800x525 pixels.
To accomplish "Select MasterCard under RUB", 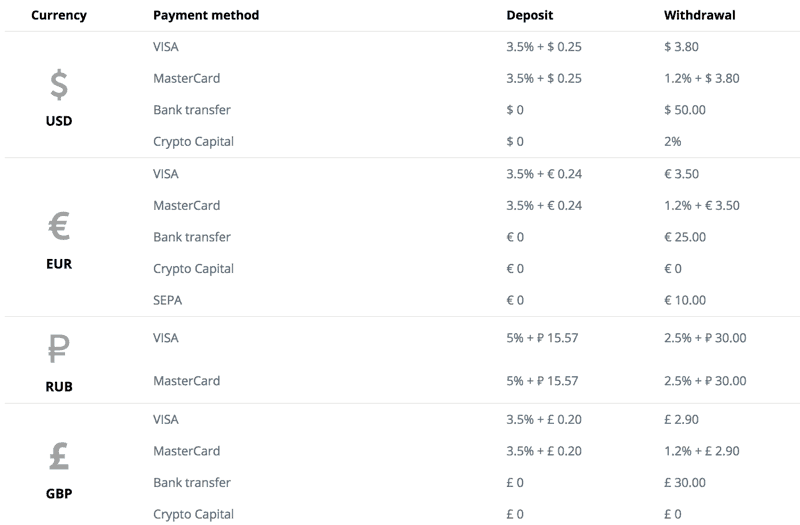I will [187, 381].
